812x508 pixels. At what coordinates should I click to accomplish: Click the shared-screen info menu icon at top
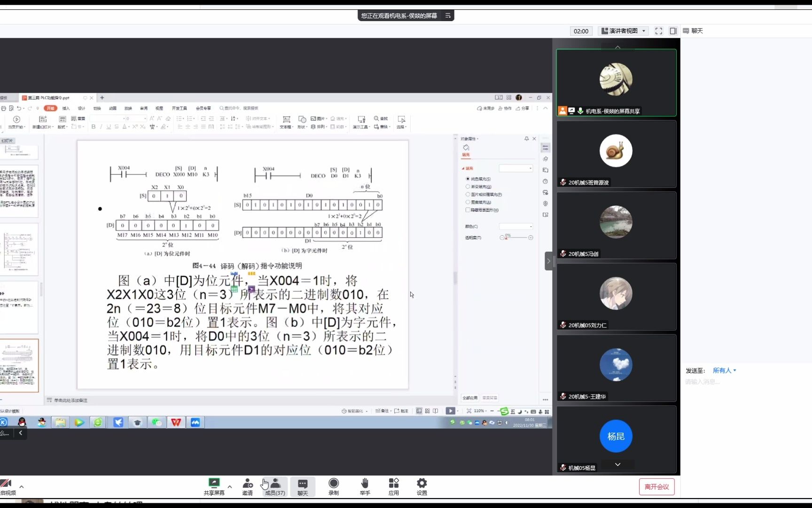[448, 16]
